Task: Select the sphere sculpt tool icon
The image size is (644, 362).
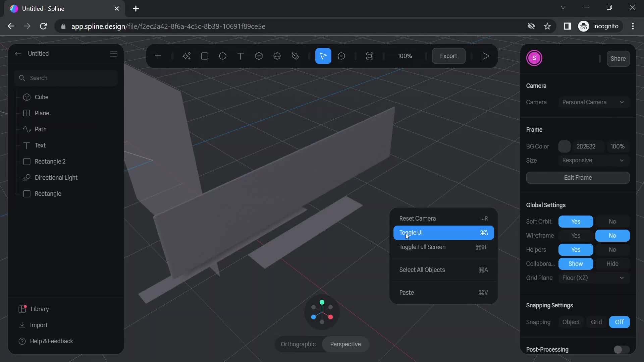Action: pyautogui.click(x=277, y=56)
